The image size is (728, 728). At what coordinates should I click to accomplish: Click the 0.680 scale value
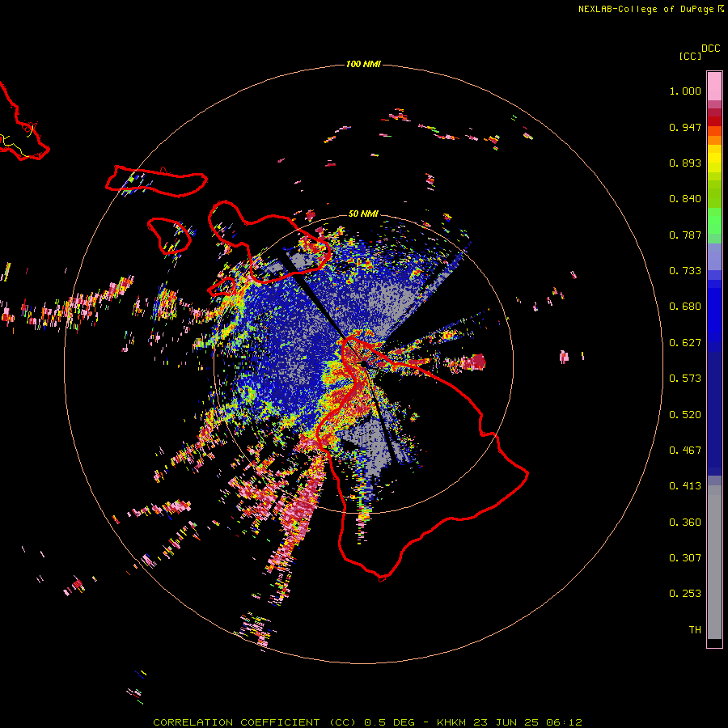[685, 307]
